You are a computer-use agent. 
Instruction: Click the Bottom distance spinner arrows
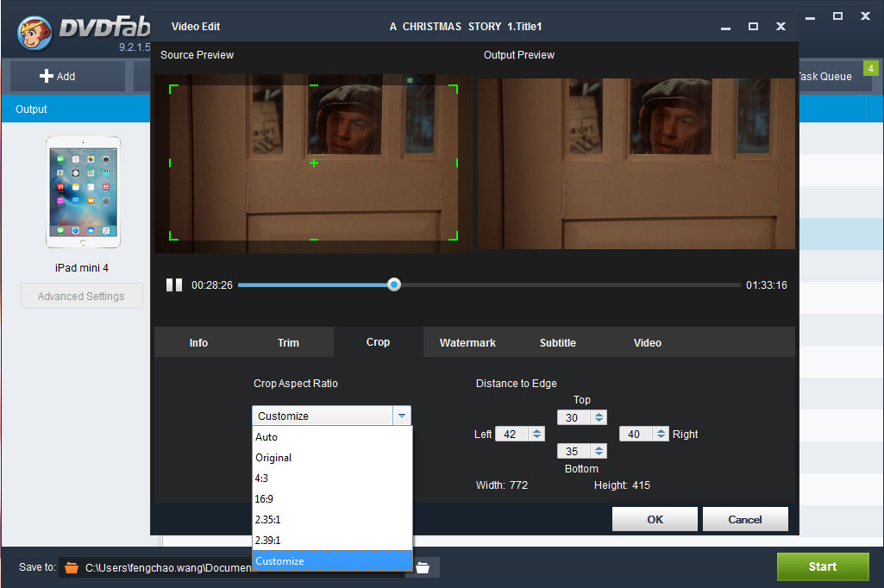tap(599, 451)
